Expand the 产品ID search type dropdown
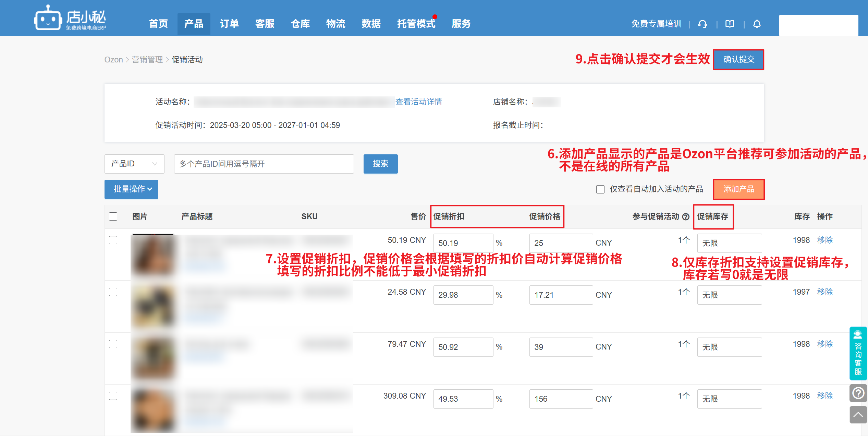Viewport: 868px width, 436px height. tap(134, 164)
